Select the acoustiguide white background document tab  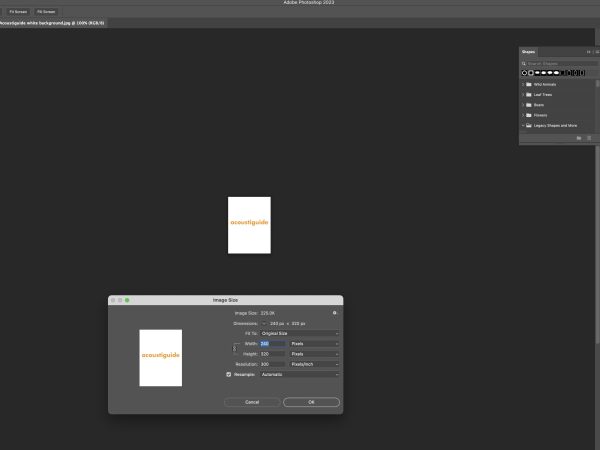50,22
